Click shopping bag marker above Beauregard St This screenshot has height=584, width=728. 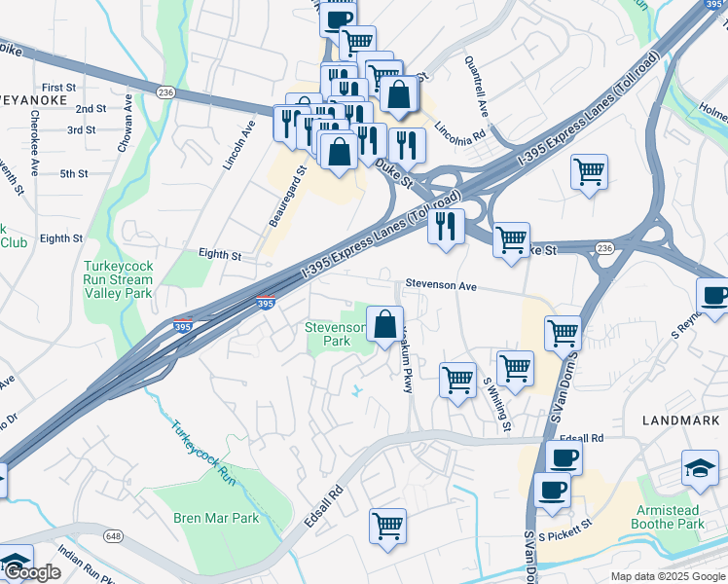[339, 152]
